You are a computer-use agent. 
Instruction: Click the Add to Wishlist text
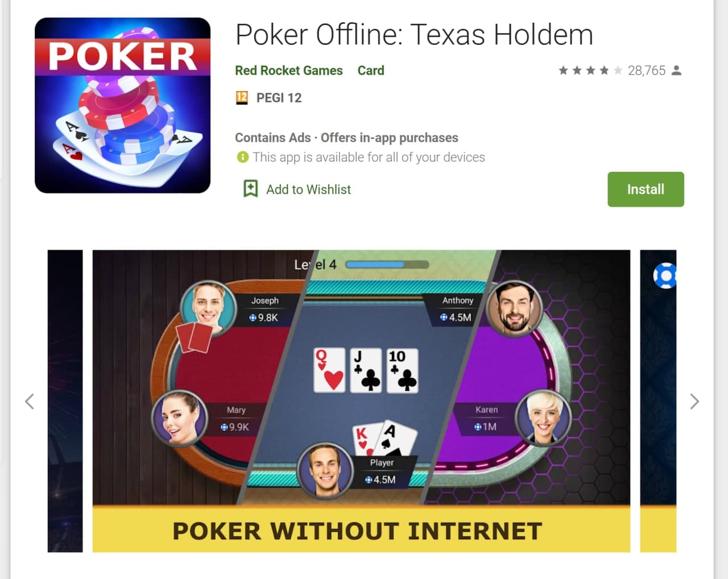click(308, 189)
